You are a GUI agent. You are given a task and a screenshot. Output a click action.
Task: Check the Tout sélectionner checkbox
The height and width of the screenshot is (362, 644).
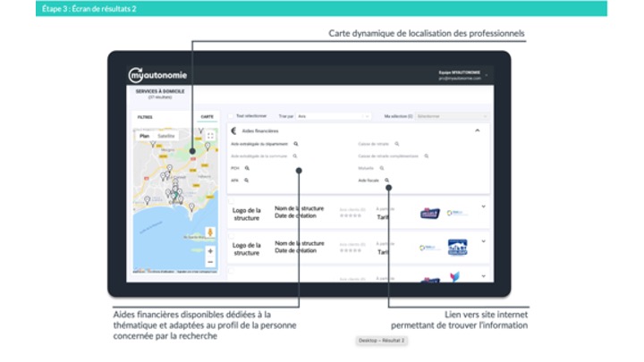[x=230, y=116]
